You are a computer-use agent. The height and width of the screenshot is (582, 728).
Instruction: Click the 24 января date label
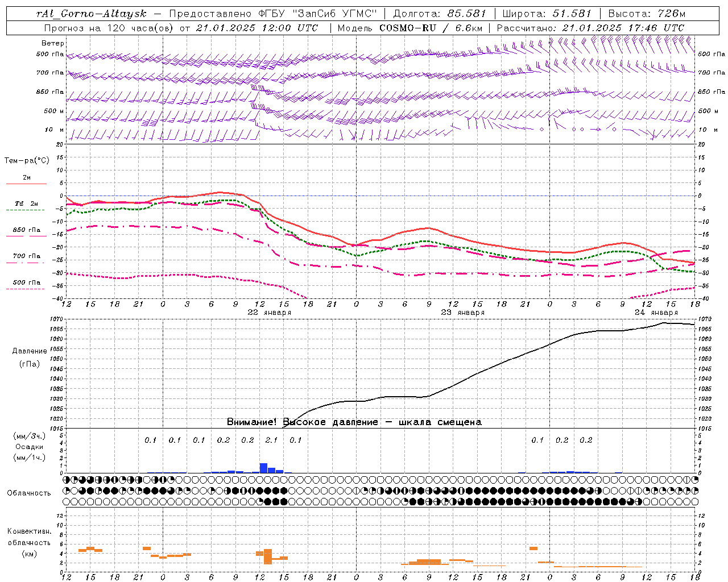pos(656,313)
